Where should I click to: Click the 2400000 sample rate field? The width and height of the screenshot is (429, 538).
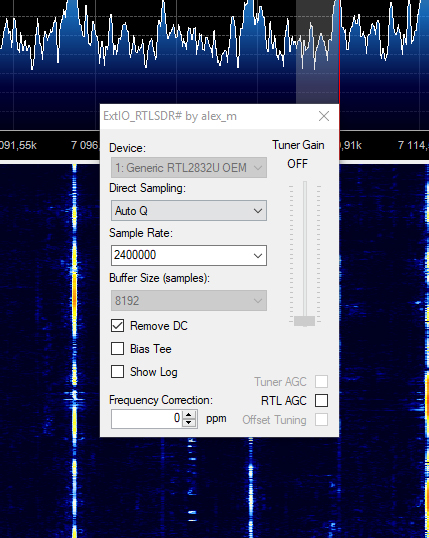(x=189, y=256)
